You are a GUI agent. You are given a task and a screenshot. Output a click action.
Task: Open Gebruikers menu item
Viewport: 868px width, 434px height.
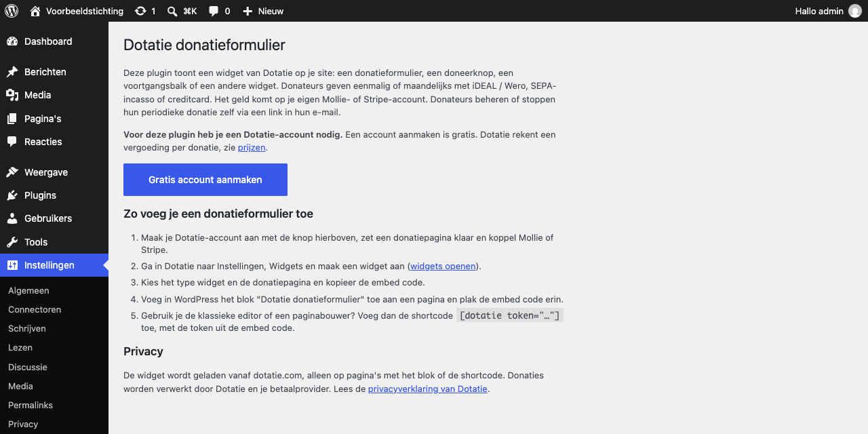(x=54, y=218)
